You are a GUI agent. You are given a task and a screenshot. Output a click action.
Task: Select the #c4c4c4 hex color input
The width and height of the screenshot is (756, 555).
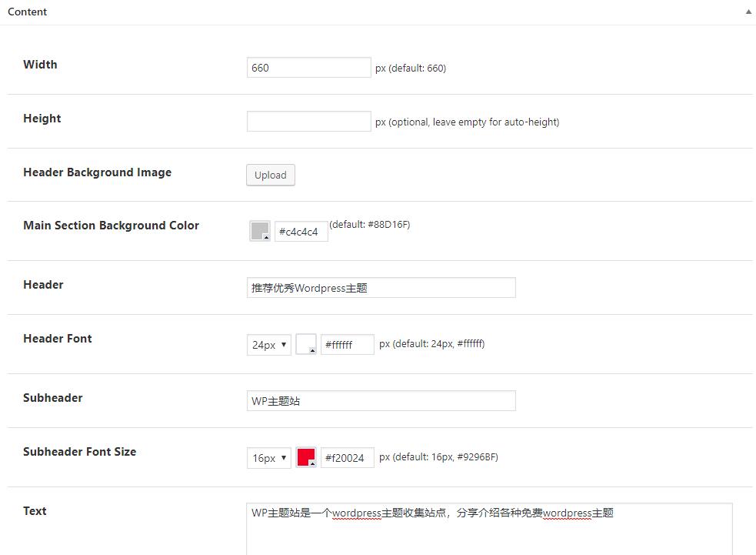point(300,231)
